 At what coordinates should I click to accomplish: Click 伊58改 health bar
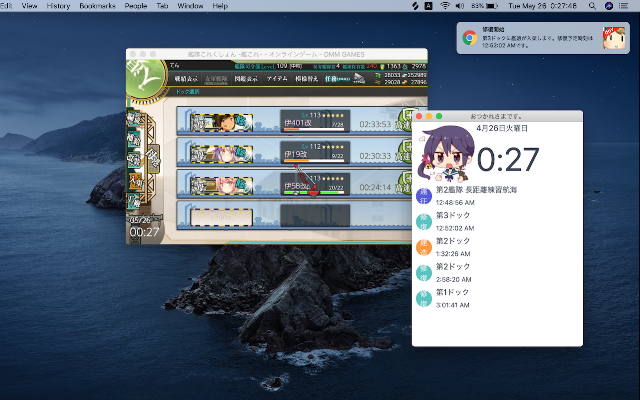(x=314, y=192)
